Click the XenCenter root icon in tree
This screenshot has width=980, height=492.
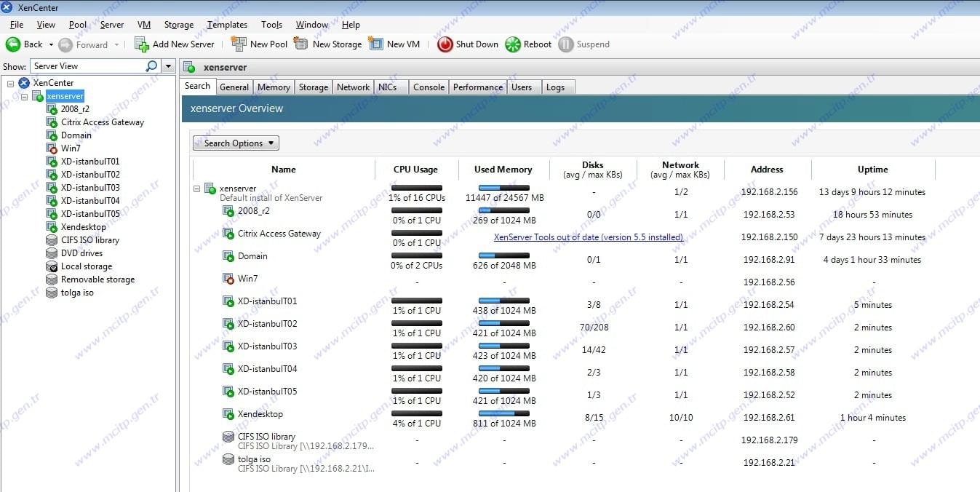click(24, 83)
